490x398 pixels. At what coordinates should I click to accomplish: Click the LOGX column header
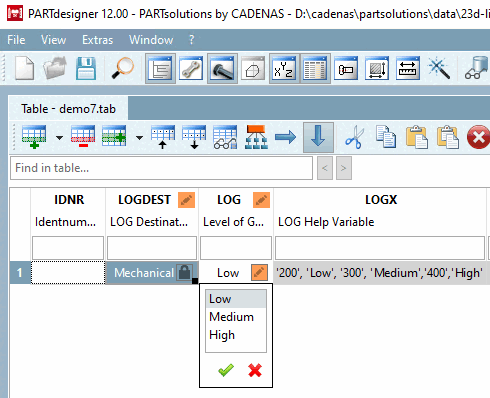coord(381,200)
